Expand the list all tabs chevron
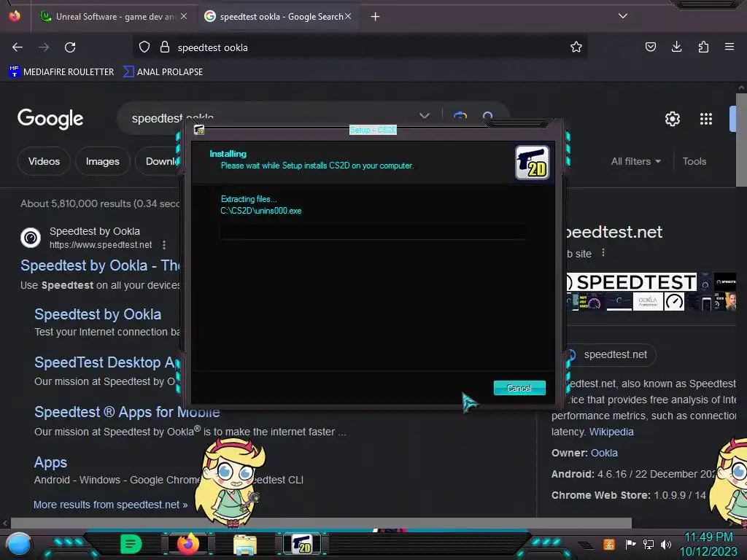The height and width of the screenshot is (560, 747). [623, 16]
